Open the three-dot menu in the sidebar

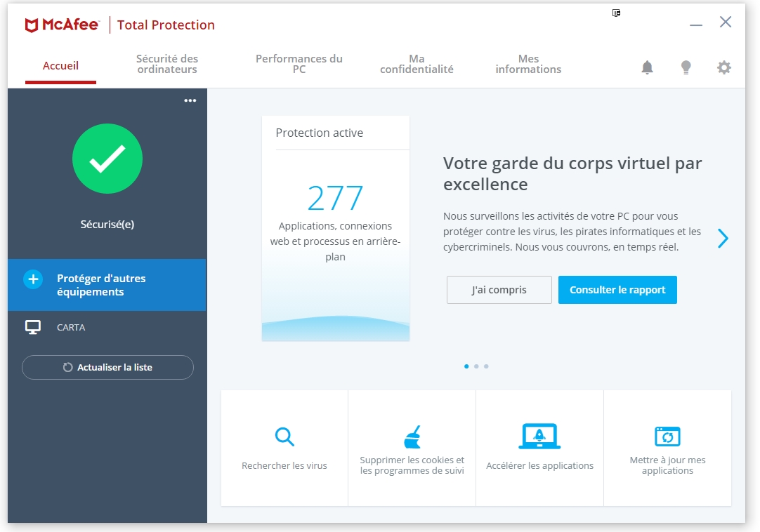(190, 100)
